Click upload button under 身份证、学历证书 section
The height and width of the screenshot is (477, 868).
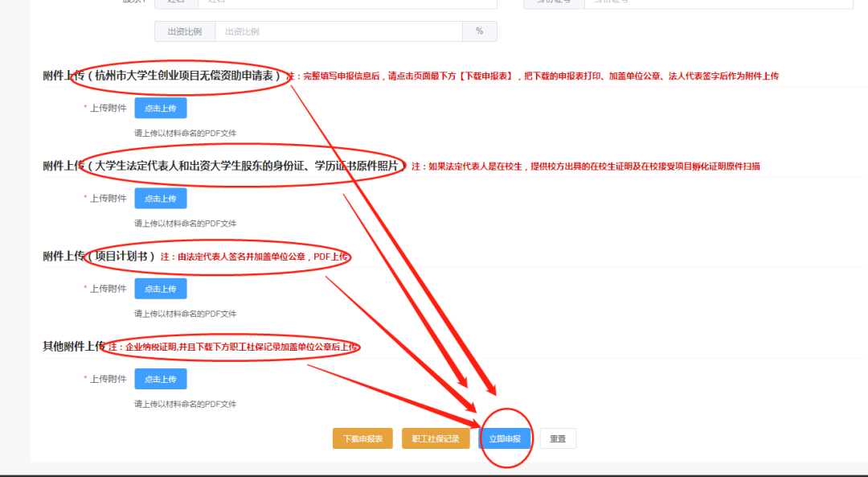click(x=161, y=199)
